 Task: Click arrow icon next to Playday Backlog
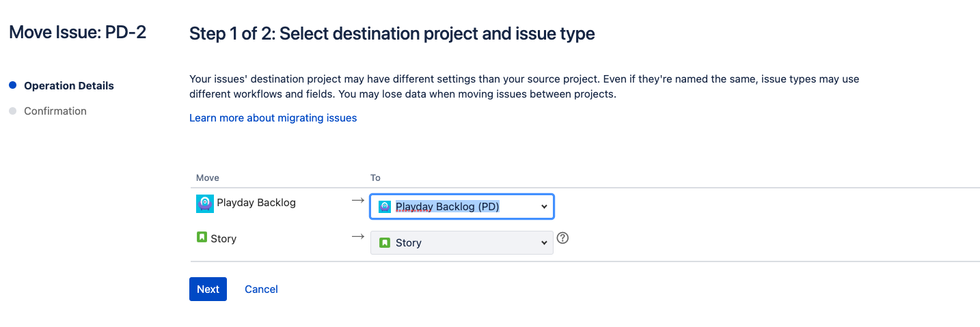click(x=357, y=201)
